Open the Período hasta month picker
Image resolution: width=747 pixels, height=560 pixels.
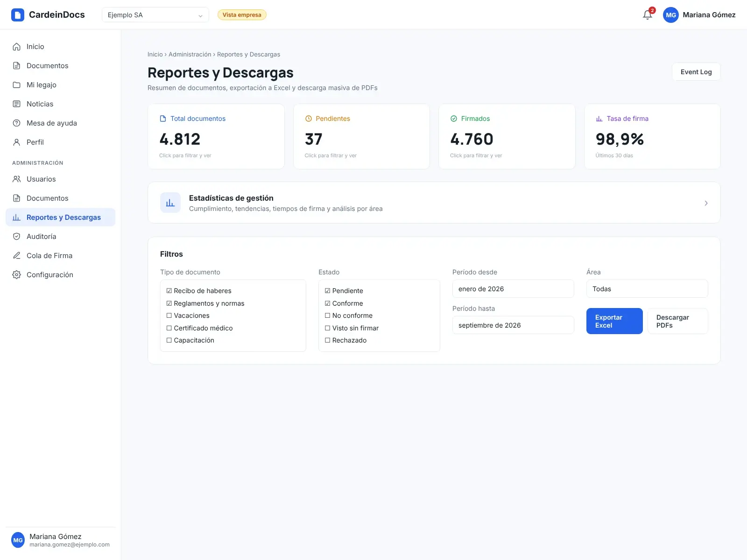point(513,325)
